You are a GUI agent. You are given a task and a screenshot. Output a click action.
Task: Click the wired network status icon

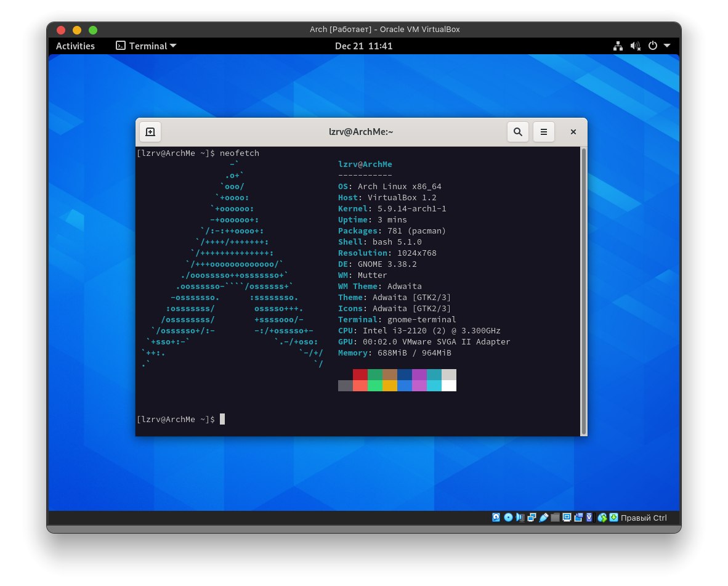[x=618, y=46]
